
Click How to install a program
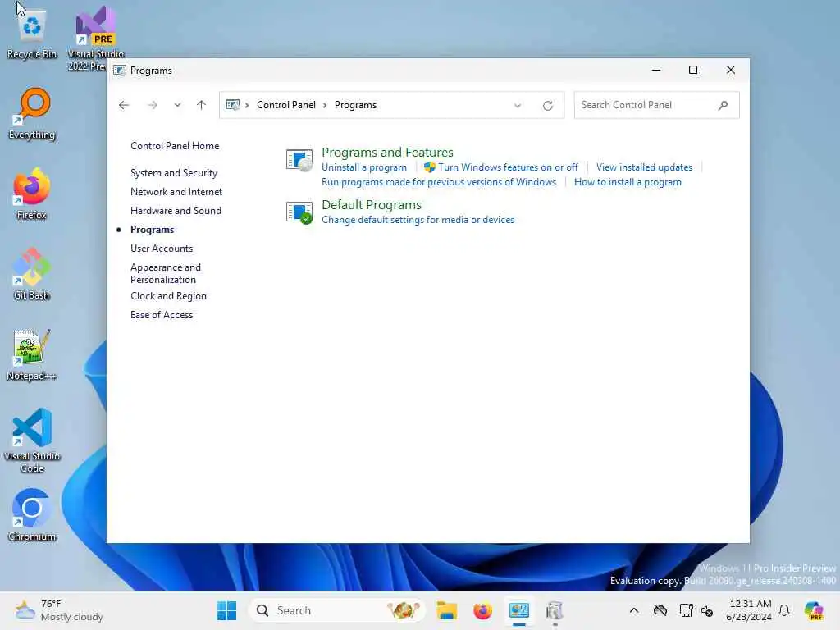pyautogui.click(x=628, y=182)
